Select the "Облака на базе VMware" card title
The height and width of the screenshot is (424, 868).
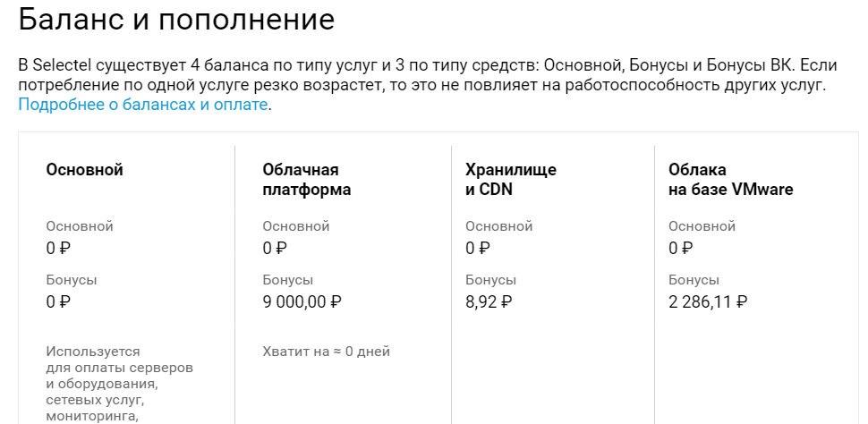[x=730, y=180]
